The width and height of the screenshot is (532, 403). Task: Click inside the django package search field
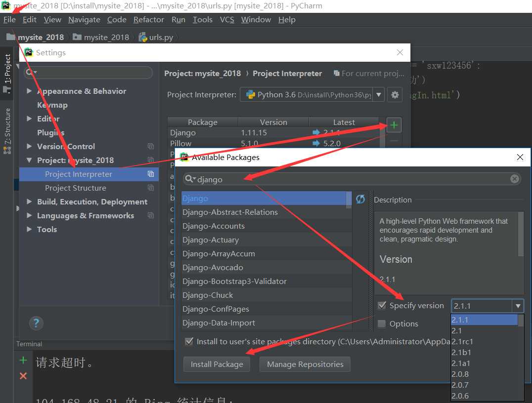(x=352, y=179)
